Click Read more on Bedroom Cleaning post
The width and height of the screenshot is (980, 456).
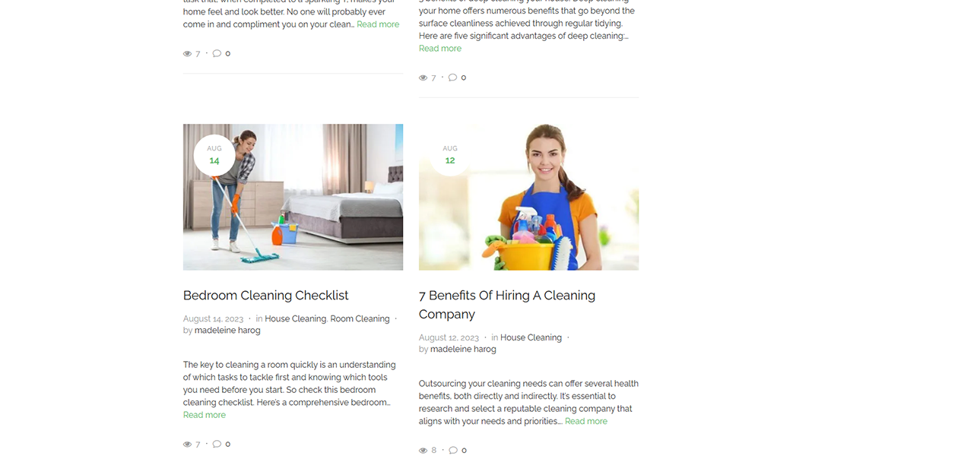(x=205, y=415)
